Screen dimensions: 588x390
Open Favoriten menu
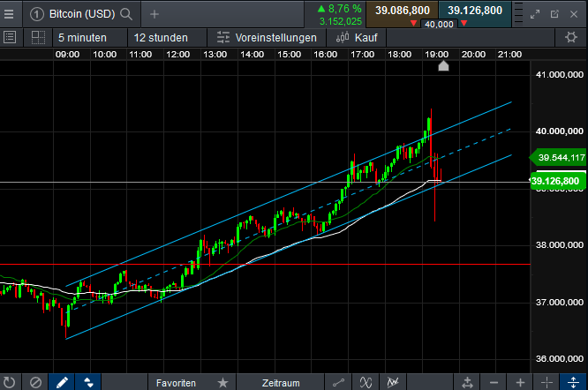coord(176,383)
